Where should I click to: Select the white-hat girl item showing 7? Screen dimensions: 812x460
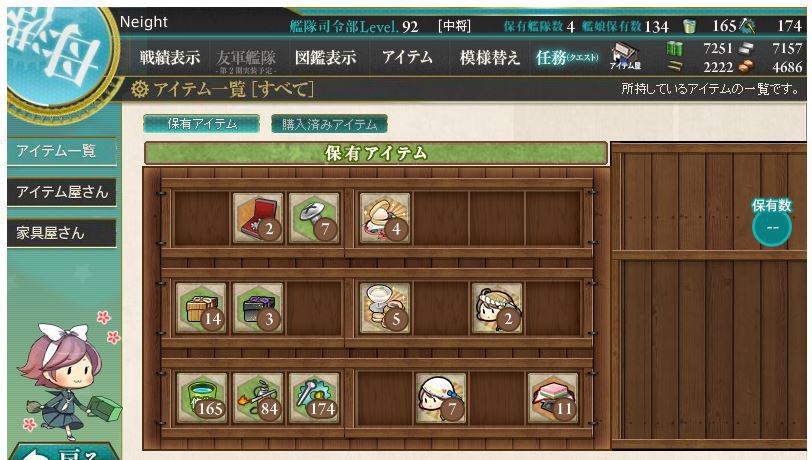(x=441, y=398)
